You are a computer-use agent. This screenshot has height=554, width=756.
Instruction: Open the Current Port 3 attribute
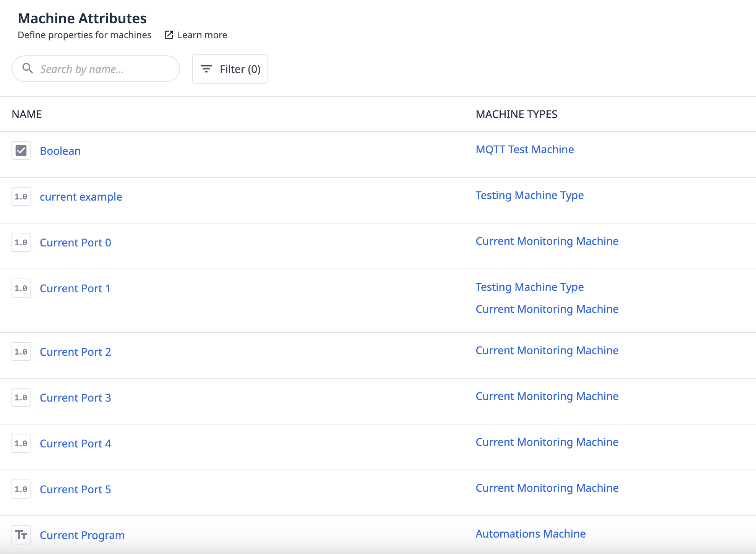tap(75, 398)
